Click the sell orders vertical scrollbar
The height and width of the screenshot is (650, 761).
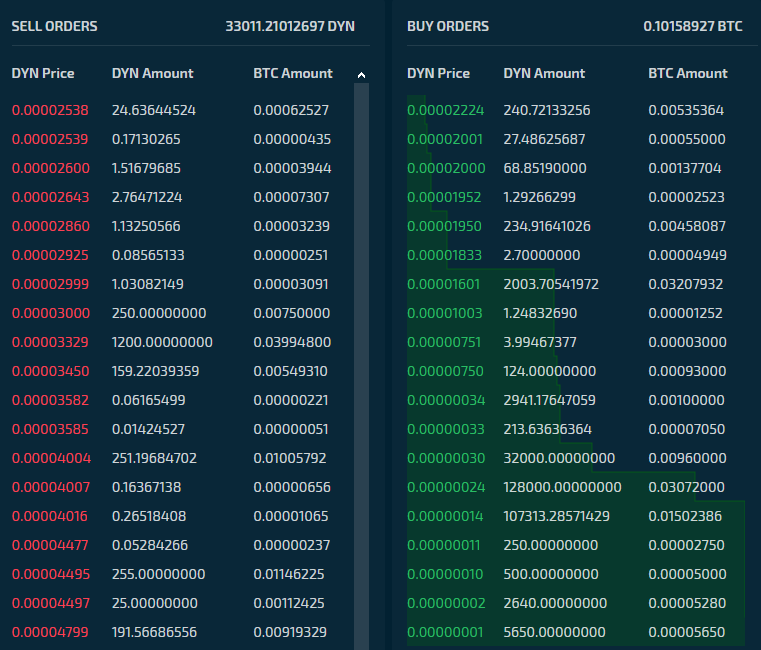[361, 366]
